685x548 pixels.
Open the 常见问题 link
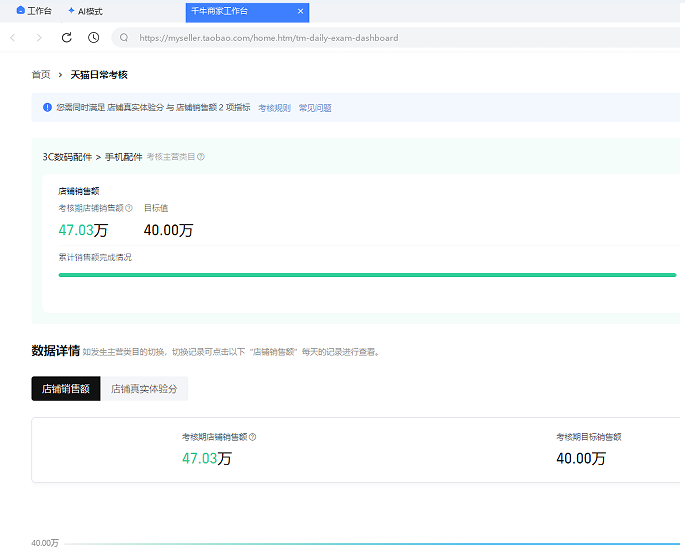(315, 108)
